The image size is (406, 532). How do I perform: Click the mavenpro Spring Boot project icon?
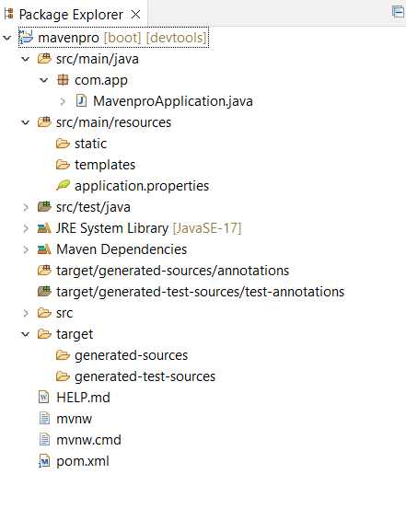26,38
